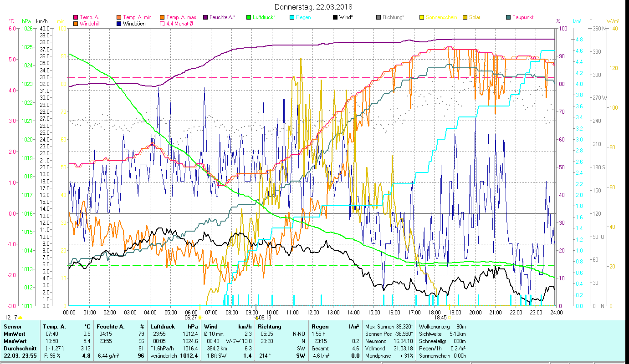Select the 'Temp. A. max' legend label
This screenshot has width=629, height=364.
[181, 17]
